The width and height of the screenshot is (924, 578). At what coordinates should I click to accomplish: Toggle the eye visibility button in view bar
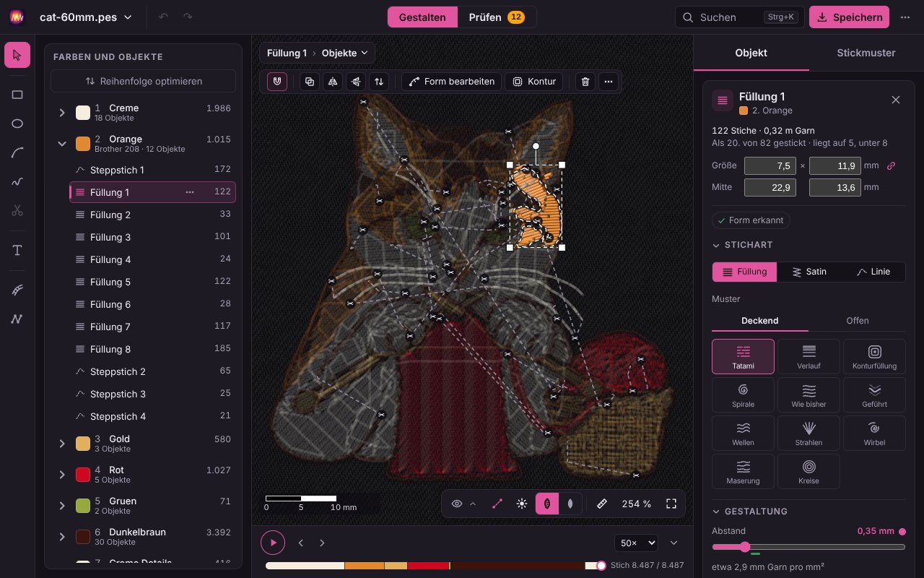click(x=457, y=504)
